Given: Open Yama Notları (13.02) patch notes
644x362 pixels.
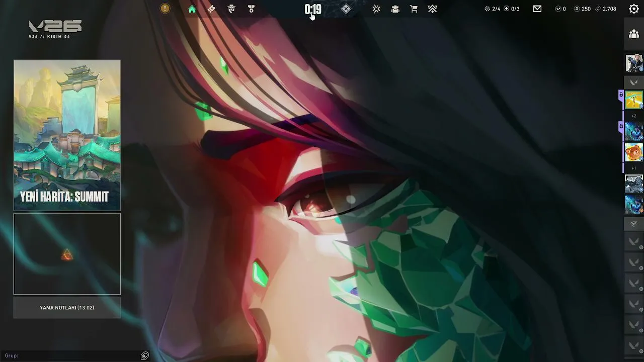Looking at the screenshot, I should [67, 307].
